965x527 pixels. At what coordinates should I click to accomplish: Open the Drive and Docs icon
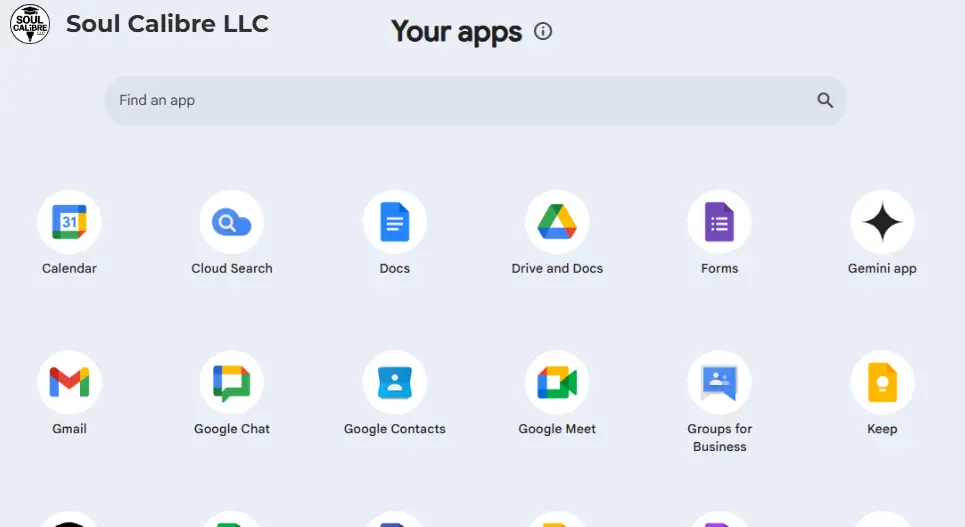[557, 222]
